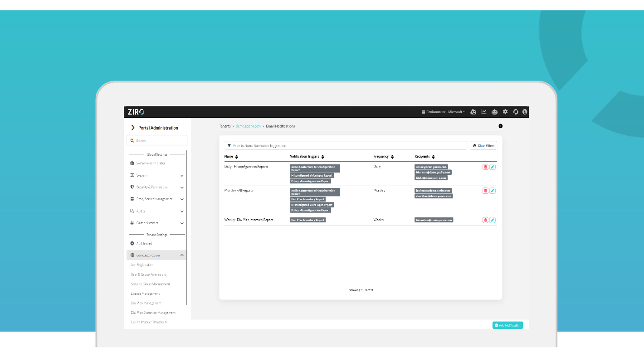
Task: Click the Add Notification button
Action: 507,325
